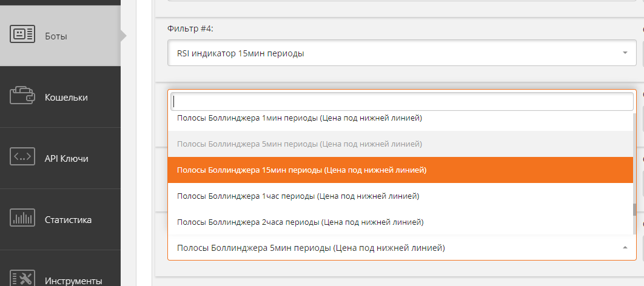Viewport: 644px width, 286px height.
Task: Go to Кошельки section label
Action: (x=66, y=97)
